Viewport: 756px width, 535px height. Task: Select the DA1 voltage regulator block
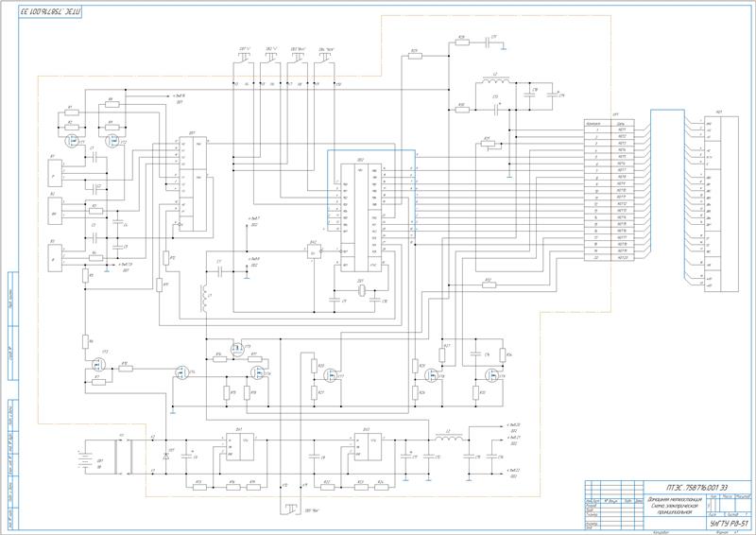coord(240,447)
